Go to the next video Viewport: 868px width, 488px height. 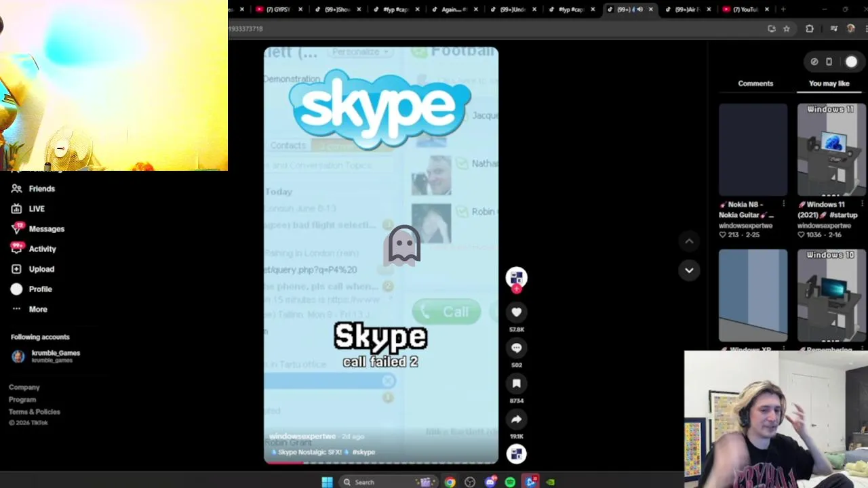click(x=689, y=270)
